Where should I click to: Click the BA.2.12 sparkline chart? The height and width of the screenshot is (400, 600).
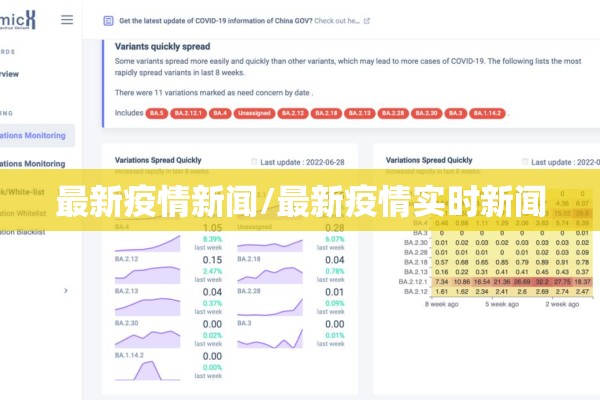coord(148,275)
